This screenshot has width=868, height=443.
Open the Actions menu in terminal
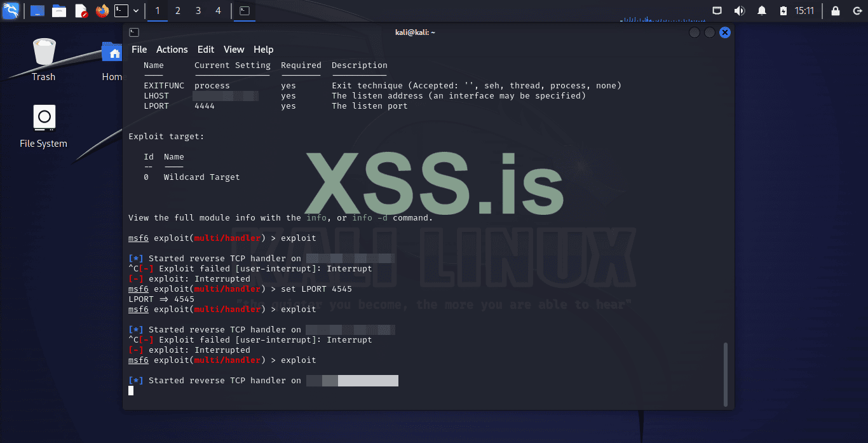point(172,50)
